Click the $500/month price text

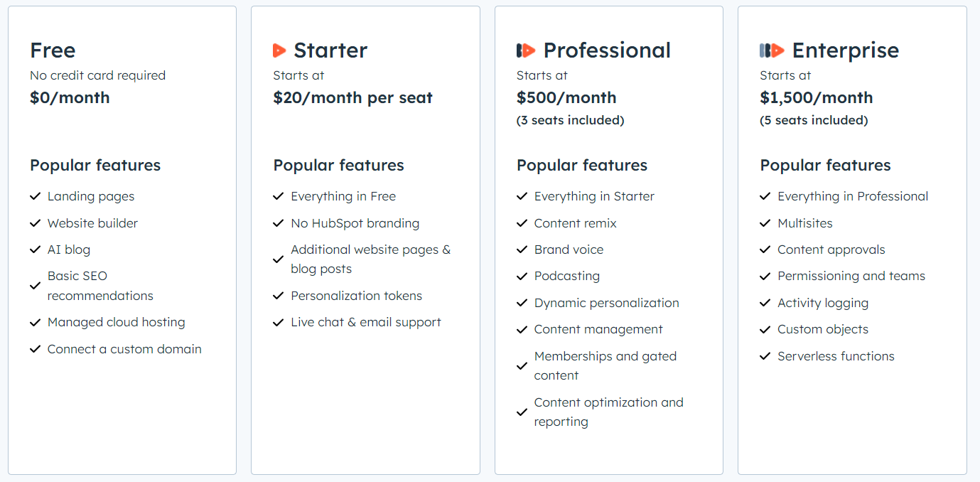(566, 98)
